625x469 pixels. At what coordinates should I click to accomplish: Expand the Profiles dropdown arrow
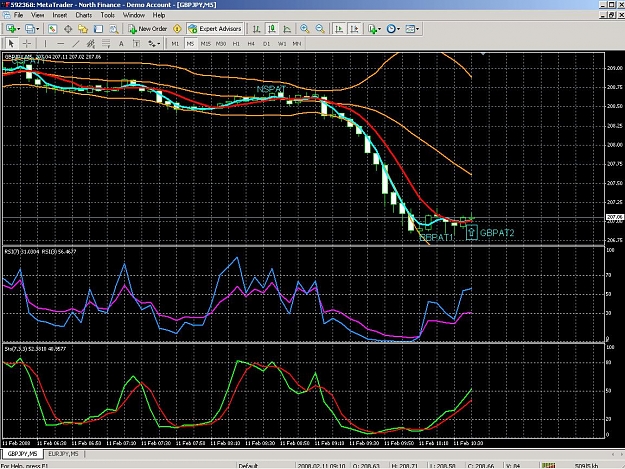[38, 29]
